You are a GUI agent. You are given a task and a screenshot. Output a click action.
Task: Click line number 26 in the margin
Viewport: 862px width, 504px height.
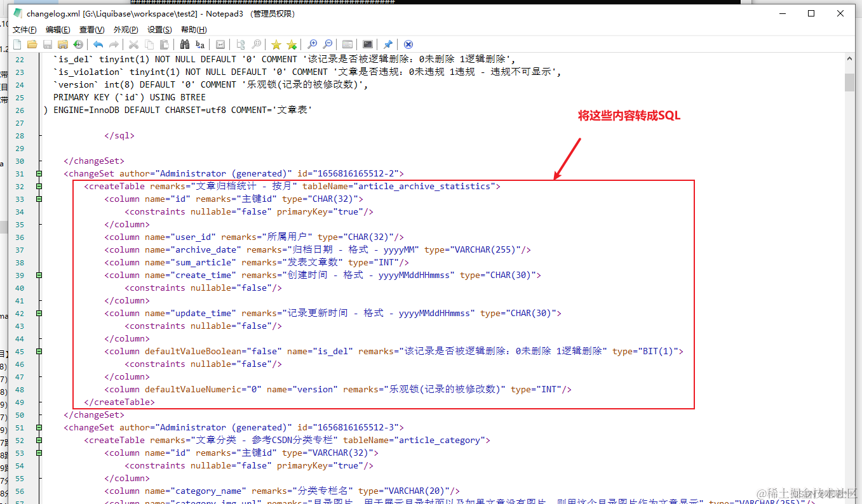click(19, 110)
